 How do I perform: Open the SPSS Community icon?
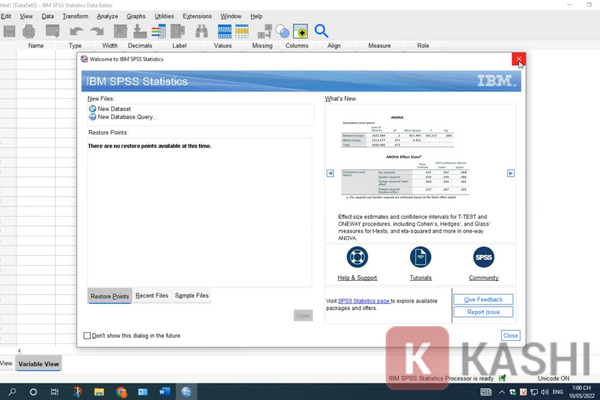tap(483, 257)
